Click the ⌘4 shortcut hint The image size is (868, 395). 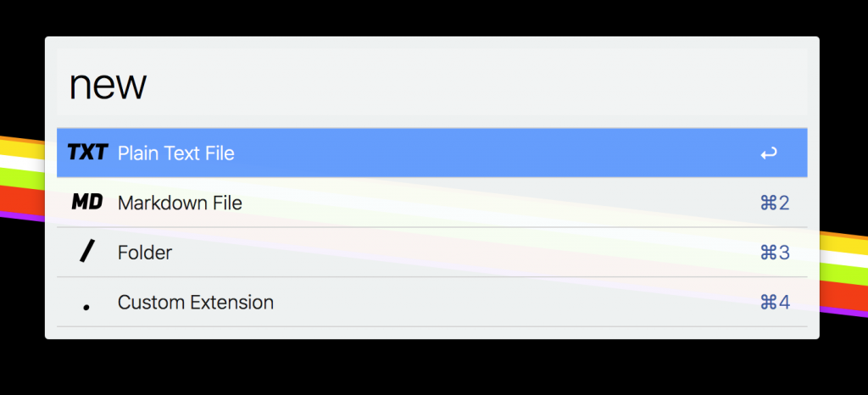(775, 303)
